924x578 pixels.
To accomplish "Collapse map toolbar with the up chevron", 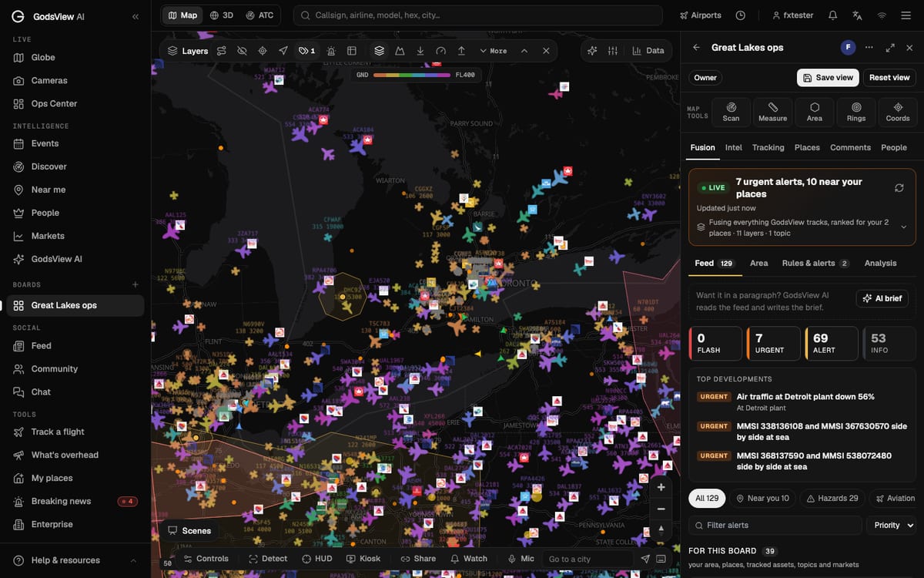I will [x=524, y=51].
